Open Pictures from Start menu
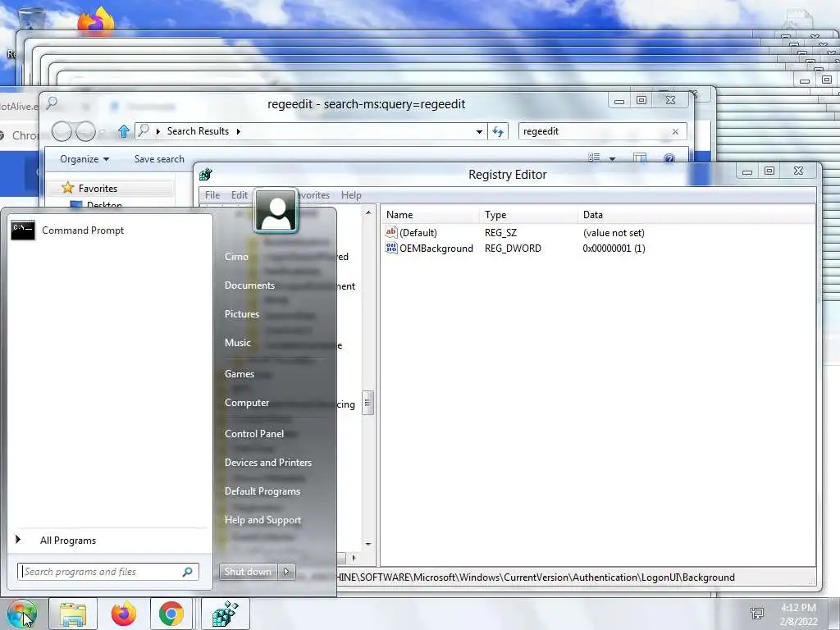The image size is (840, 630). [x=242, y=314]
